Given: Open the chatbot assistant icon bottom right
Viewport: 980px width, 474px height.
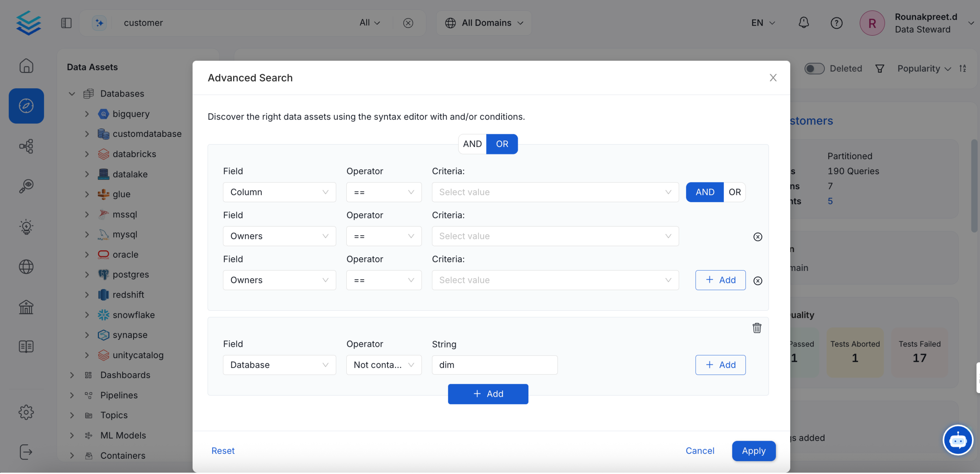Looking at the screenshot, I should coord(958,440).
